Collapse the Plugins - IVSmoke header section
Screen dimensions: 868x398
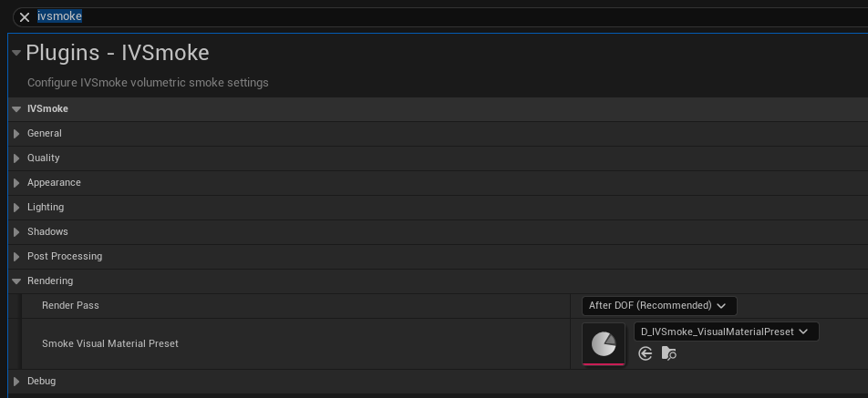coord(16,53)
